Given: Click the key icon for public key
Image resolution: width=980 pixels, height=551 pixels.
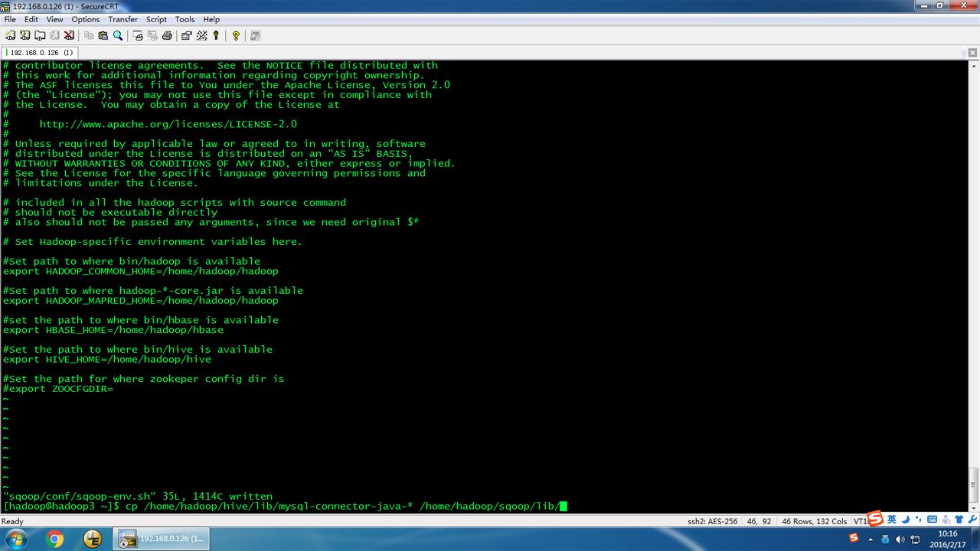Looking at the screenshot, I should click(x=216, y=35).
